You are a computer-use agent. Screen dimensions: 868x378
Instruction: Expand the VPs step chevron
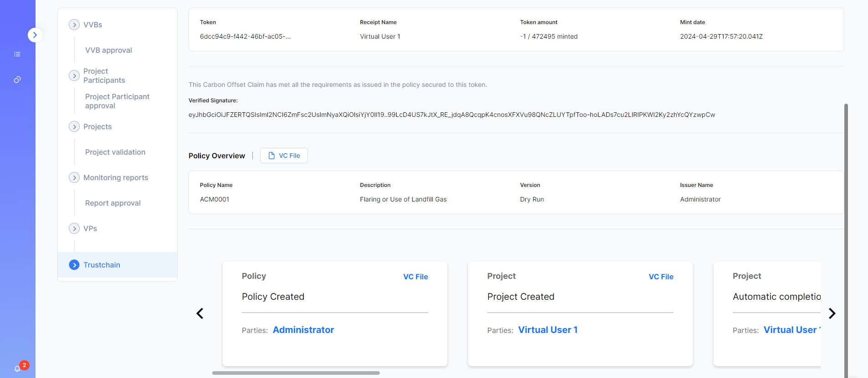click(x=74, y=228)
